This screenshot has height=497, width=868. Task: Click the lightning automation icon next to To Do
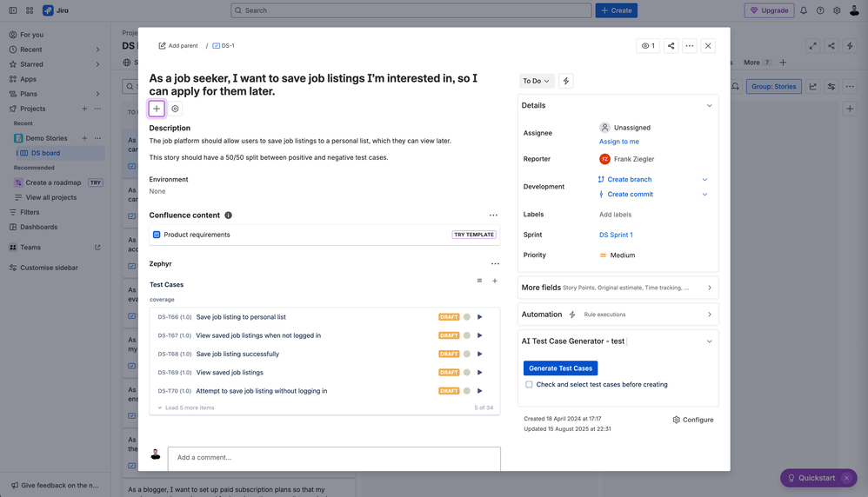click(565, 82)
